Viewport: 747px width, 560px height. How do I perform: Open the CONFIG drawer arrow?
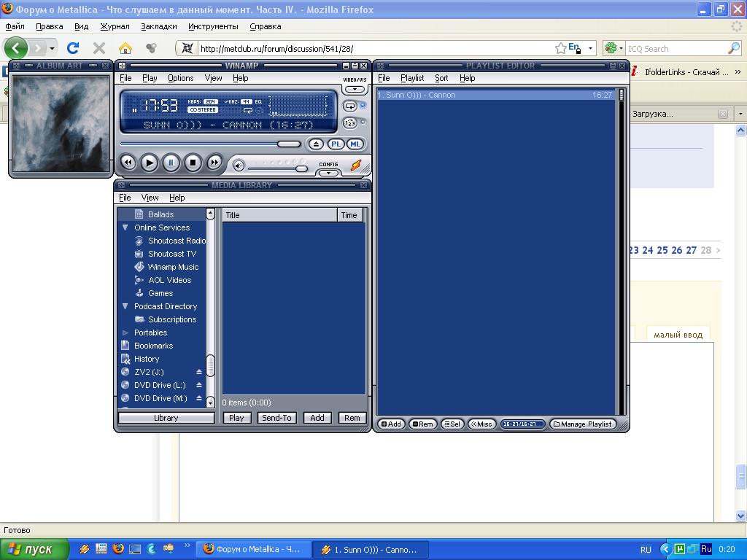coord(328,173)
